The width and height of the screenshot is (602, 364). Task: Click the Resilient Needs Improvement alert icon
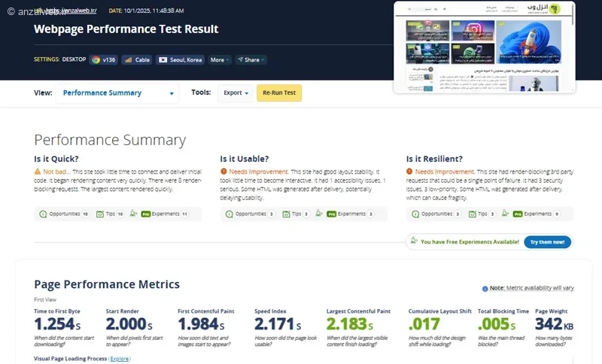click(x=409, y=171)
